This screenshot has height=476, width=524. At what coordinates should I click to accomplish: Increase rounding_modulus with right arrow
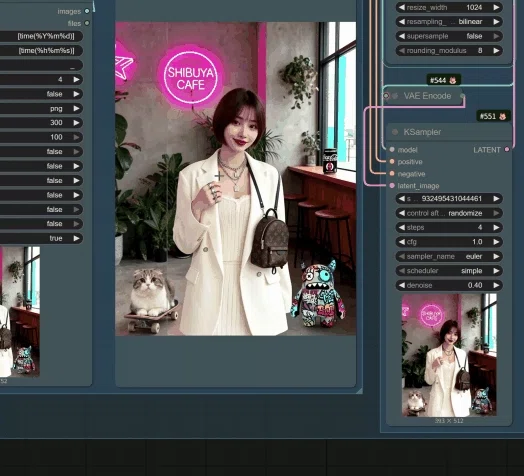(497, 50)
